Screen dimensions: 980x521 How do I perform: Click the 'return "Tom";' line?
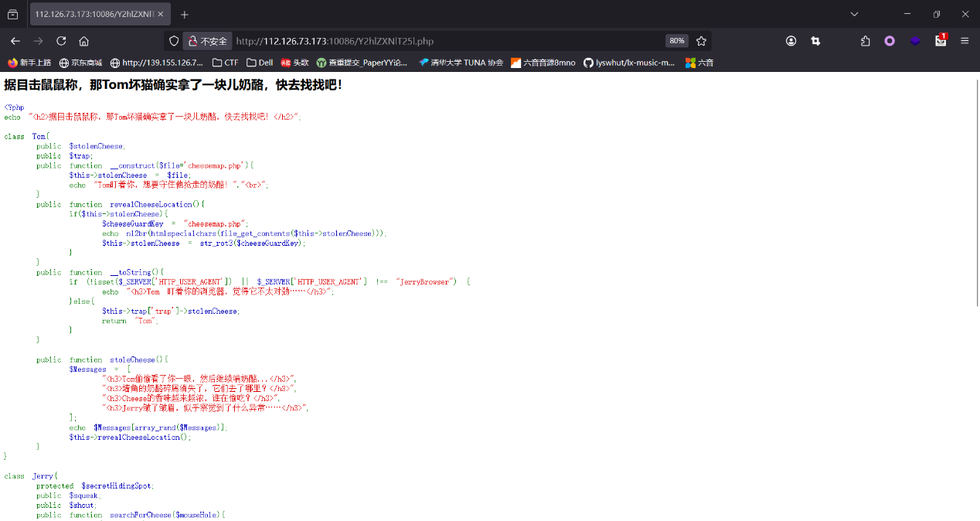tap(130, 321)
